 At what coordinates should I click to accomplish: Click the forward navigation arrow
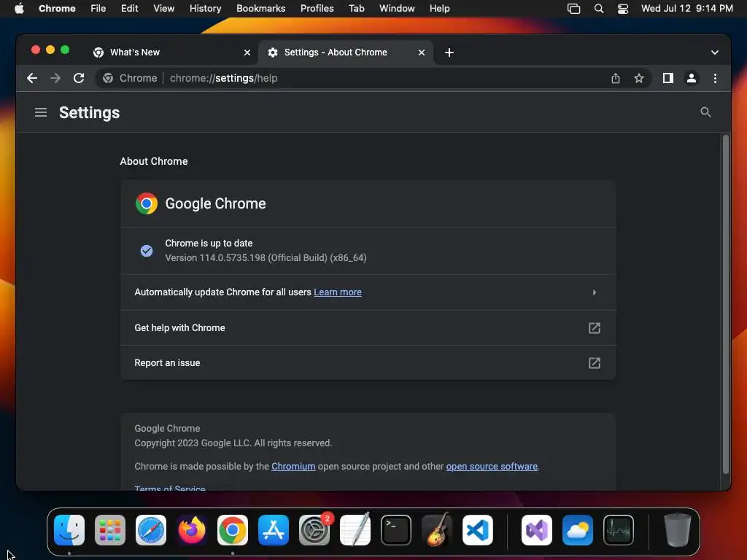tap(55, 78)
